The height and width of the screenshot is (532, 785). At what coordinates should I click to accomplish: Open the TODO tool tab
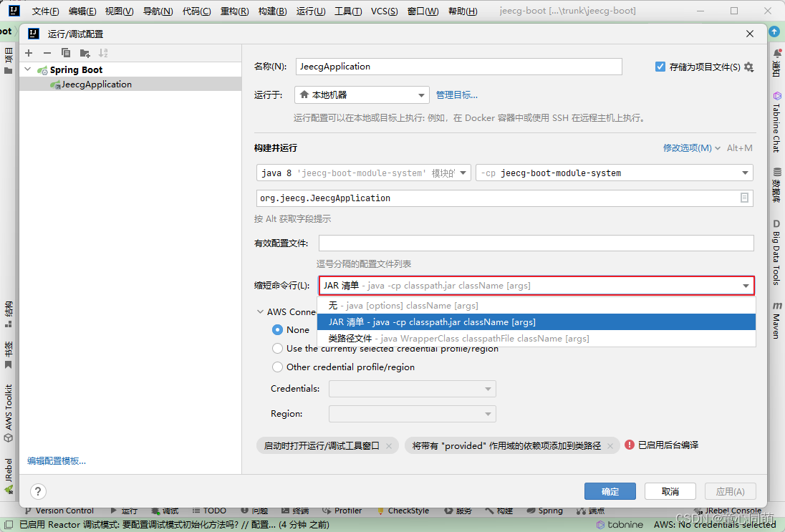[x=209, y=511]
